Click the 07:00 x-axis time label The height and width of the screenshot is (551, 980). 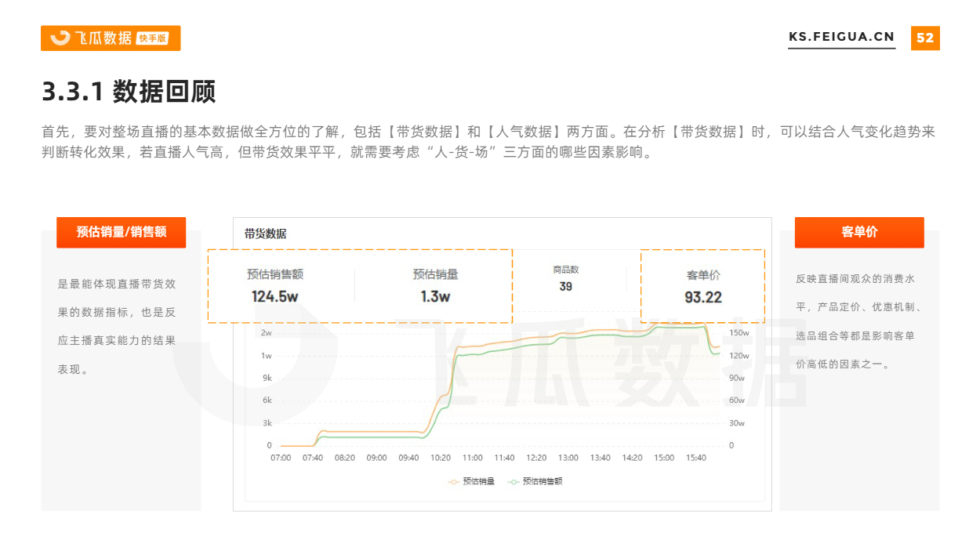tap(281, 458)
